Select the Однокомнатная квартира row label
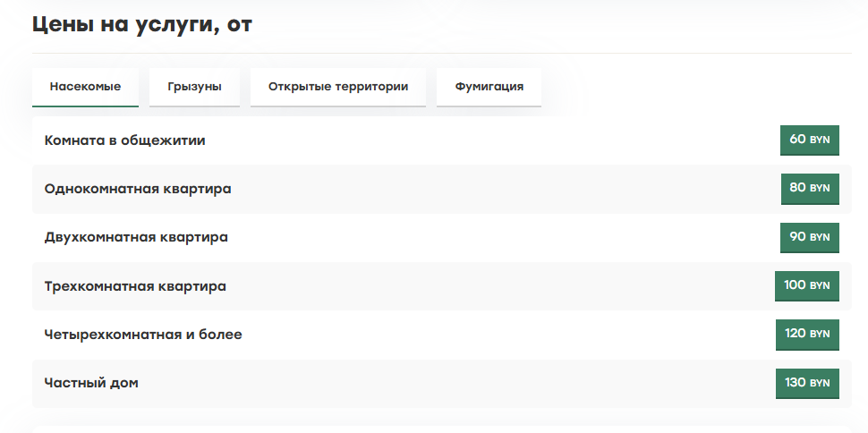Viewport: 868px width, 433px height. click(138, 189)
